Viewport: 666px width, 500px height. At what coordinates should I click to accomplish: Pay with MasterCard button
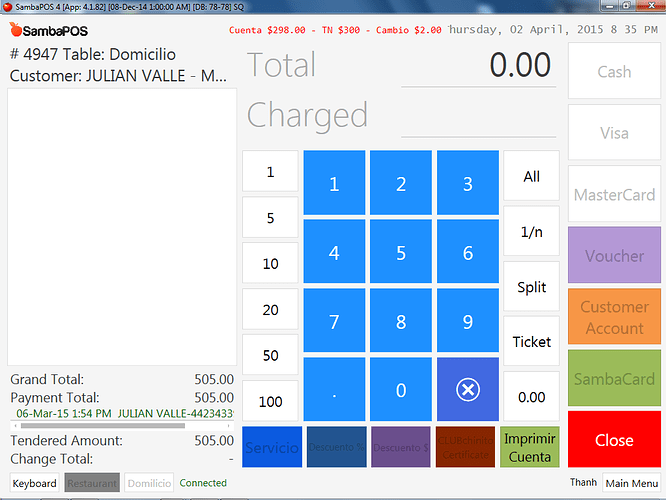pos(614,194)
